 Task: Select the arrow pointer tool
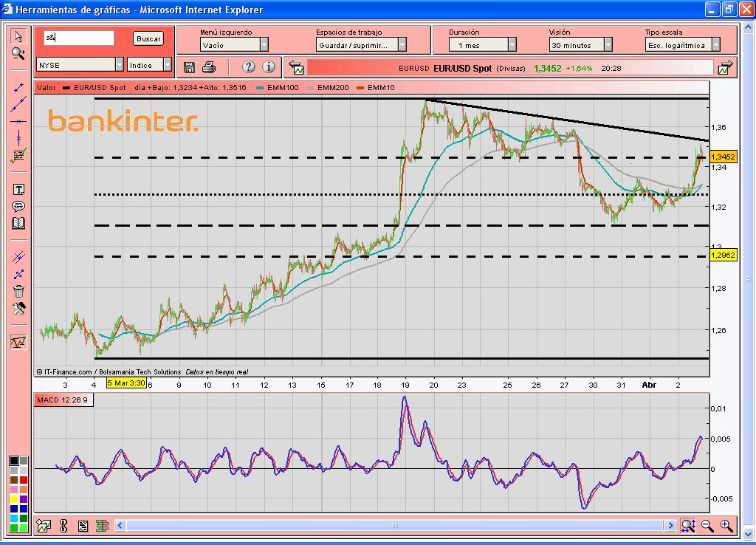point(18,37)
